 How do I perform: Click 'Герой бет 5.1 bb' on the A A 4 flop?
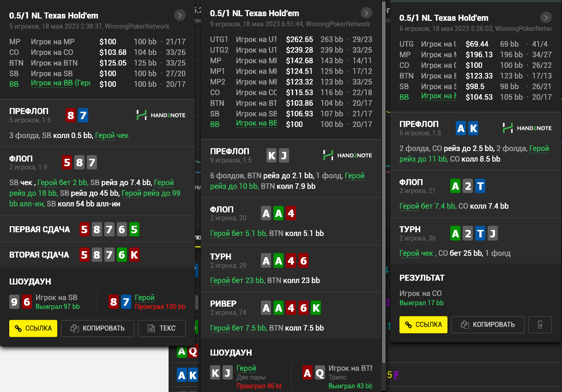click(x=238, y=233)
